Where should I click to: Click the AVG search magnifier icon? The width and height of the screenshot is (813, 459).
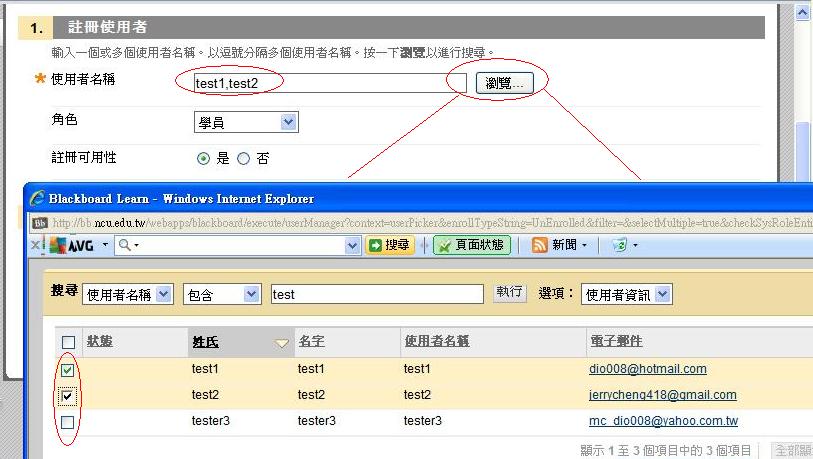[x=125, y=245]
